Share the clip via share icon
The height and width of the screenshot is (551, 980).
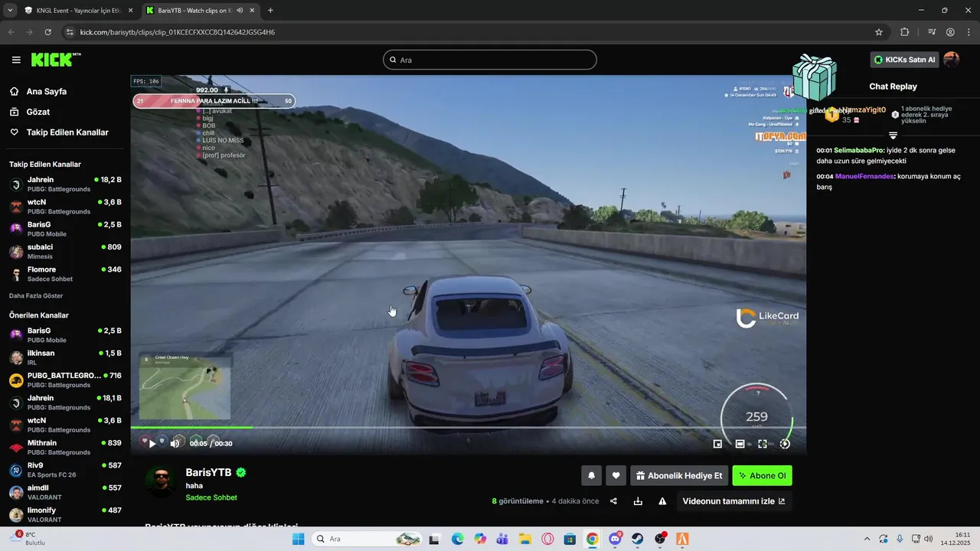pos(613,501)
